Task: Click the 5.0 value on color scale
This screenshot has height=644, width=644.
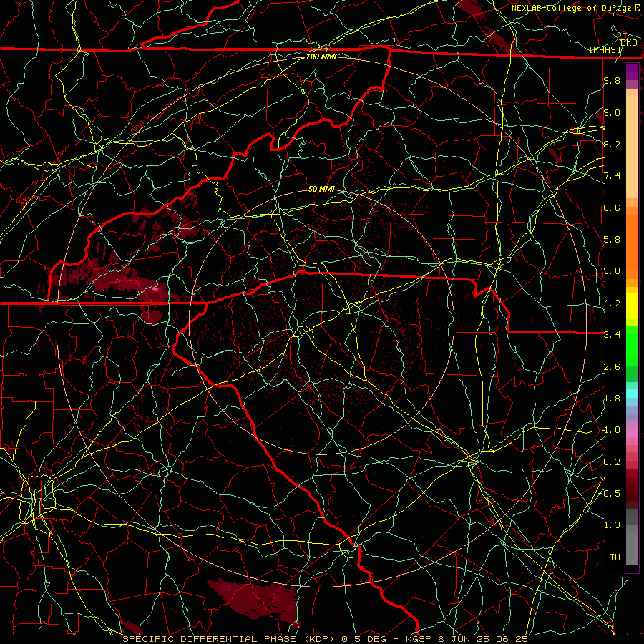Action: (612, 271)
